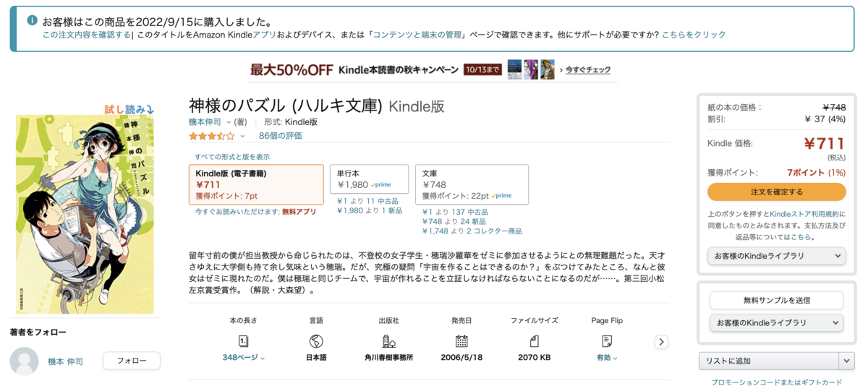Open delivery Kindleライブラリ dropdown under order button
This screenshot has height=386, width=868.
[776, 256]
